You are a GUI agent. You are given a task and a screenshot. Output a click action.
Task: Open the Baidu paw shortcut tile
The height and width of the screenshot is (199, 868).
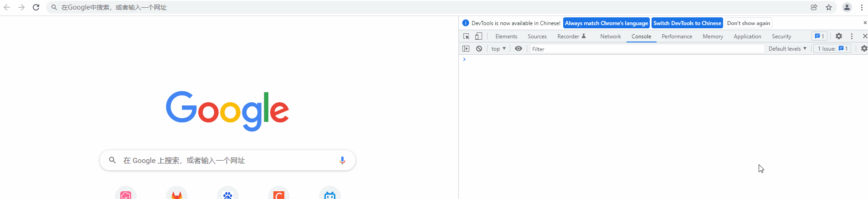pos(228,194)
